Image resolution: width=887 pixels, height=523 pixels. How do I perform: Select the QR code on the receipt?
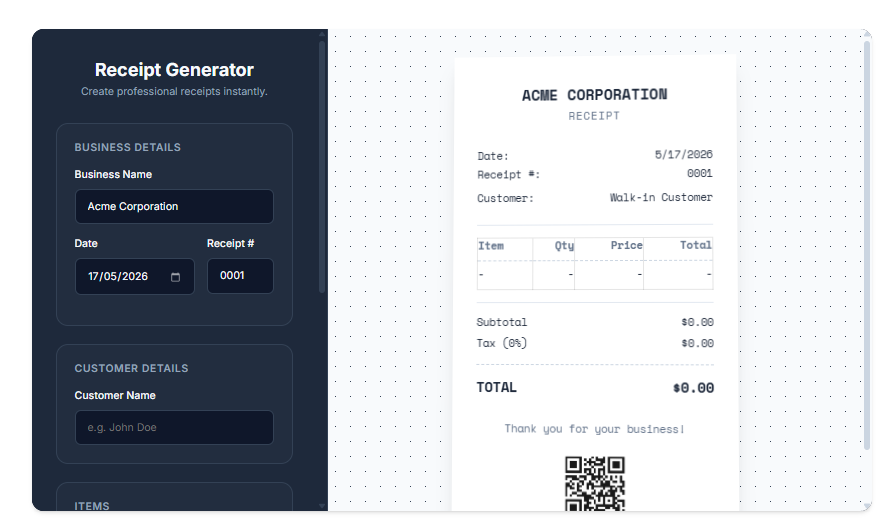tap(595, 483)
